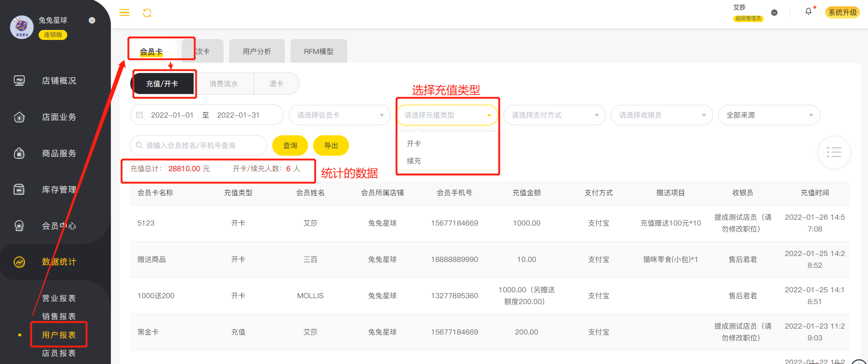Click phone number 18888889990

454,260
